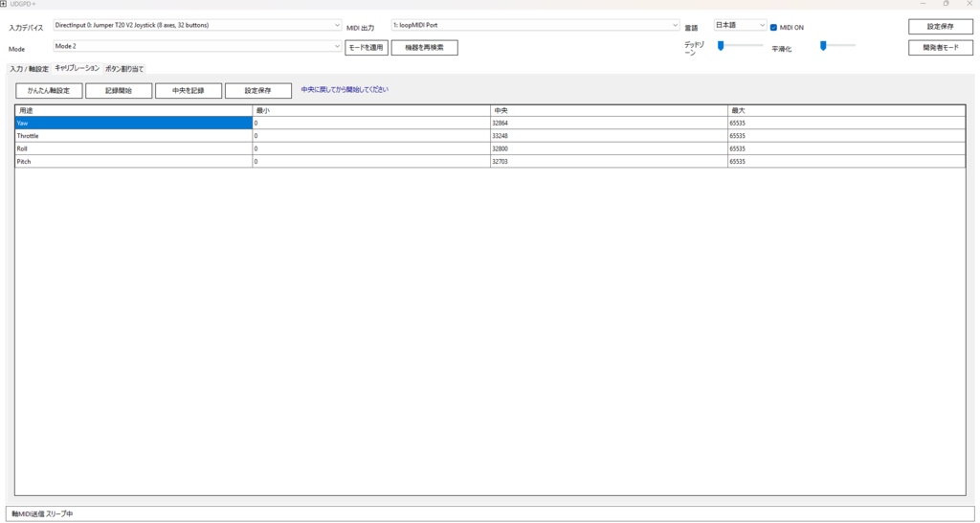Click the 中央 column header
980x523 pixels.
[609, 111]
